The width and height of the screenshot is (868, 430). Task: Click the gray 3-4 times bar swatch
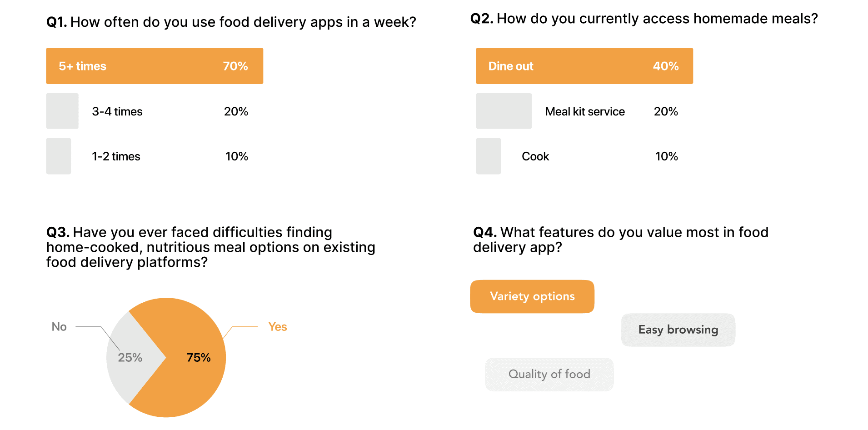[x=62, y=111]
